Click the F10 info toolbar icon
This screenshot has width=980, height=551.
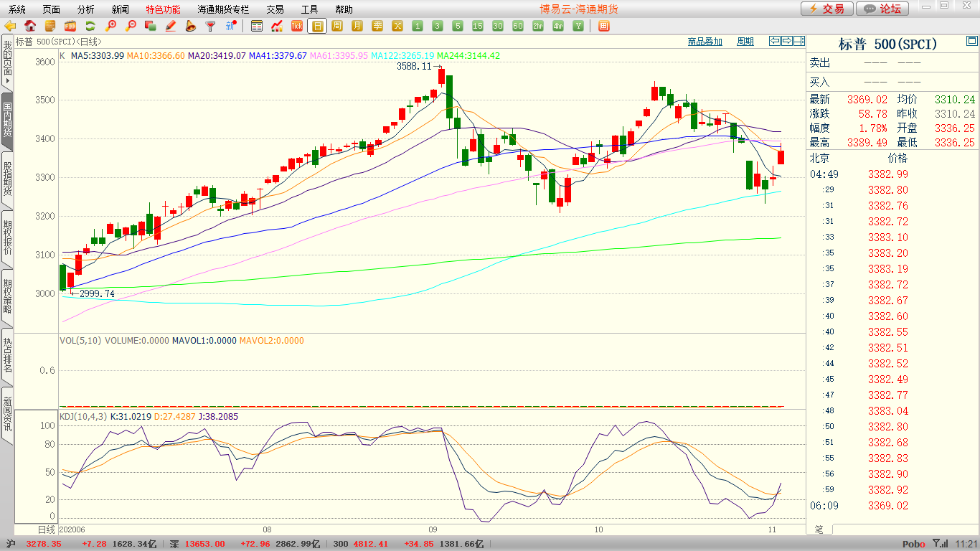point(70,26)
